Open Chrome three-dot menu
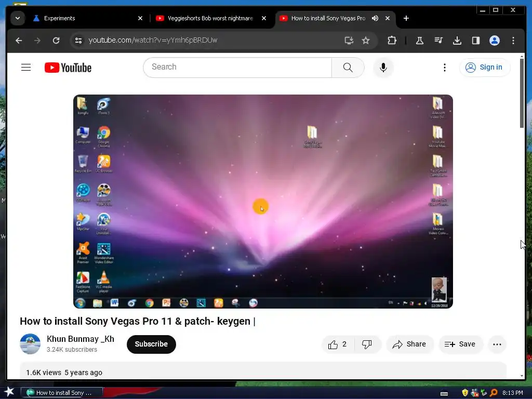 [513, 41]
